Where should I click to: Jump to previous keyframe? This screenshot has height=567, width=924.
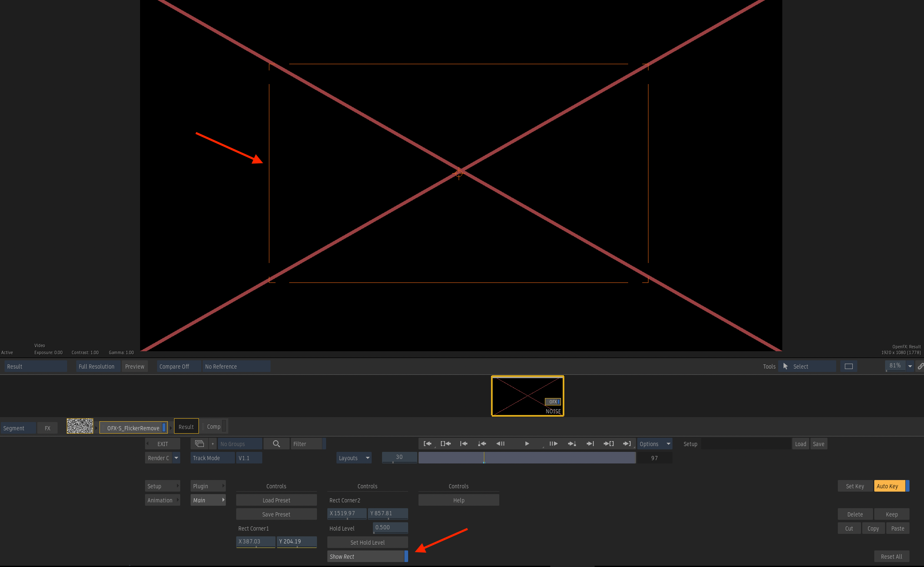tap(482, 444)
